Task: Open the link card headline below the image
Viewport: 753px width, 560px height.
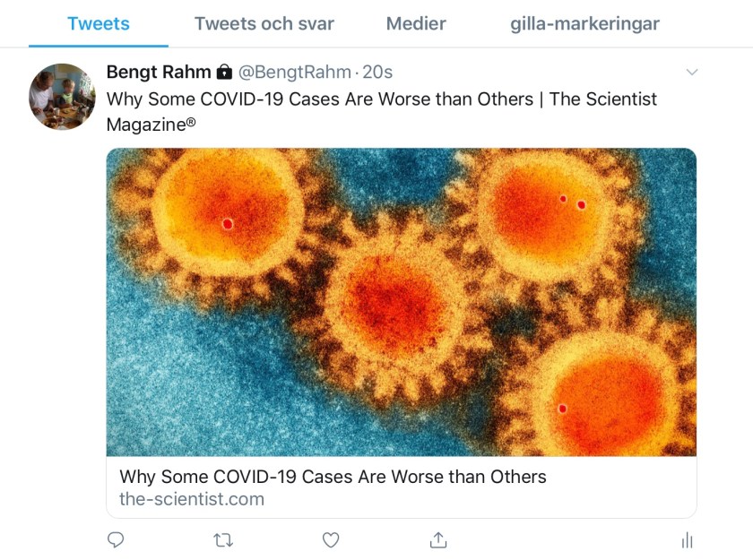Action: point(333,477)
